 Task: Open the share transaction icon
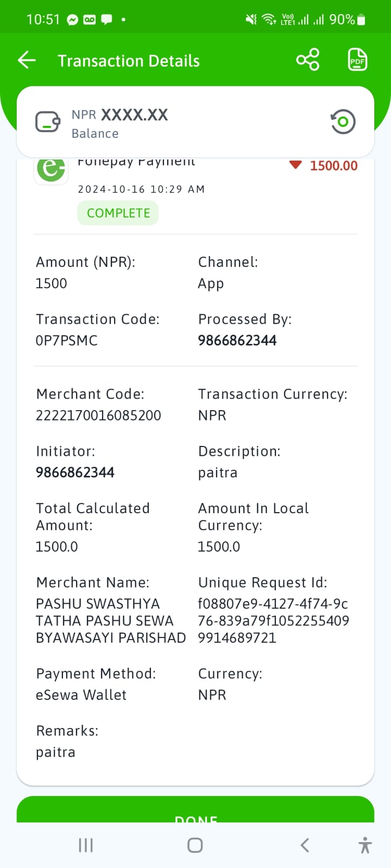click(x=308, y=60)
